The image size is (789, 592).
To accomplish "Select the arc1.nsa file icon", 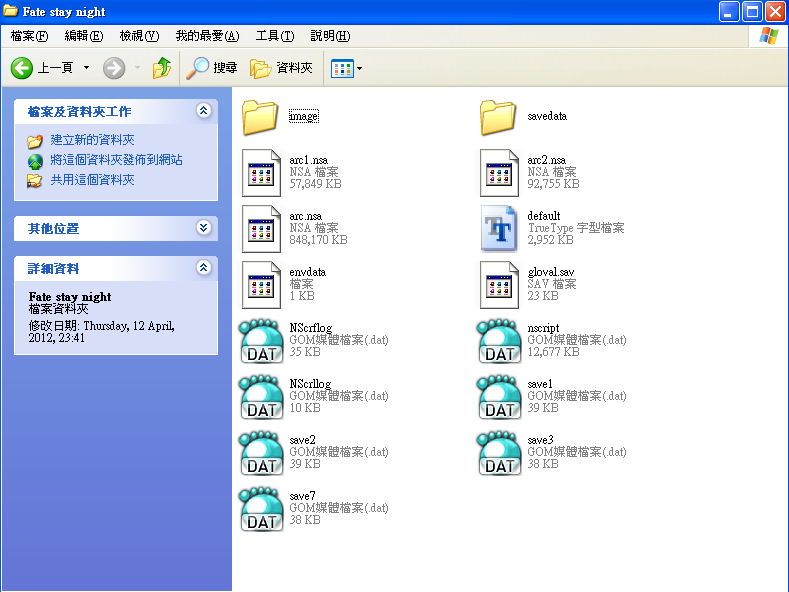I will (261, 173).
